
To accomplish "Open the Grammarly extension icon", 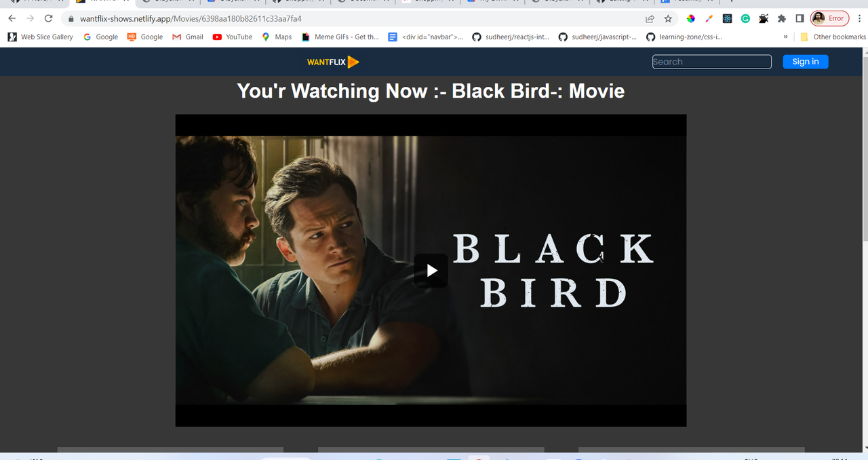I will [x=745, y=18].
